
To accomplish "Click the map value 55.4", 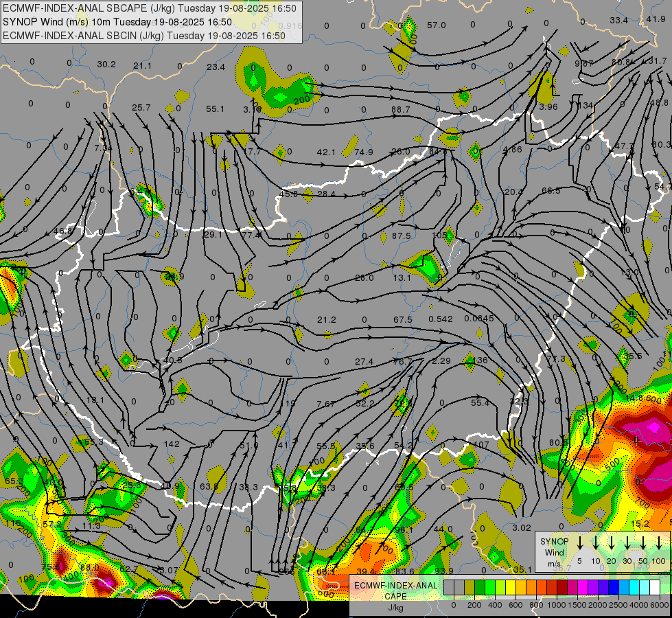I will [x=480, y=402].
